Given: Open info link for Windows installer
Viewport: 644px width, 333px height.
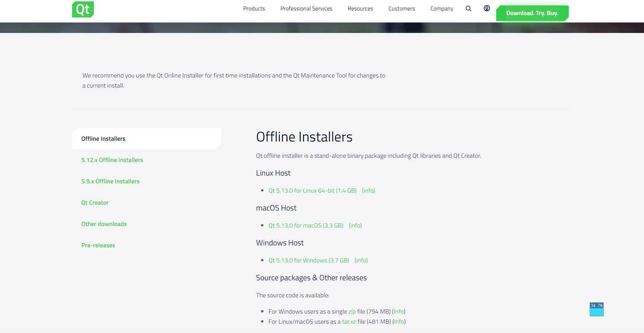Looking at the screenshot, I should pos(361,261).
